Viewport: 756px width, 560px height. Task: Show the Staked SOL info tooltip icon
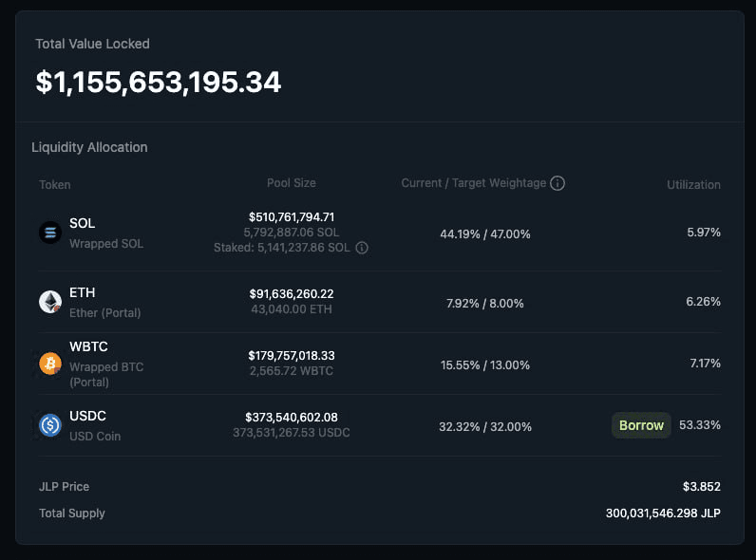click(x=362, y=248)
